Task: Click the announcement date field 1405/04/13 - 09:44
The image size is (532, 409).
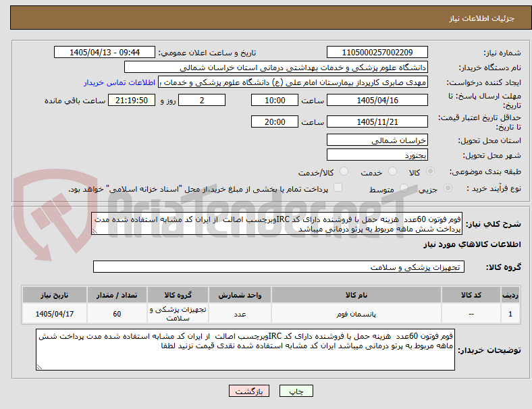Action: point(105,52)
